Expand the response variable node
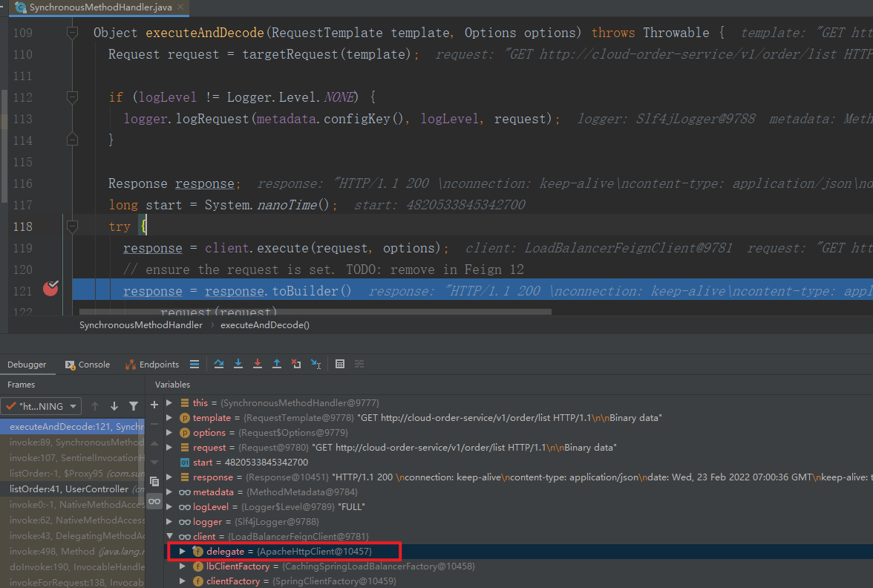Screen dimensions: 873x588 169,477
